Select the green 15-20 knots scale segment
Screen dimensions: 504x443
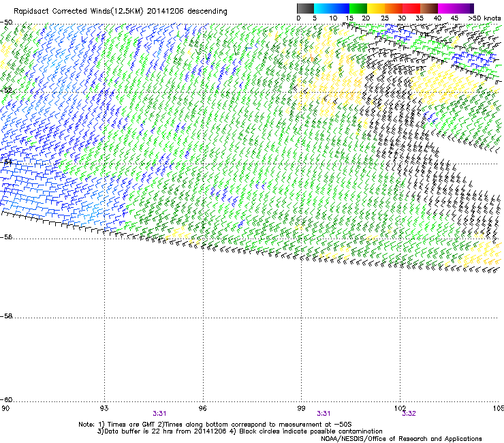358,8
